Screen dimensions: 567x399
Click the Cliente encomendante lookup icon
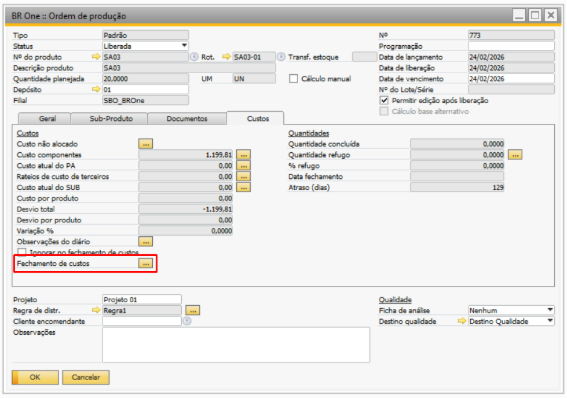coord(187,321)
